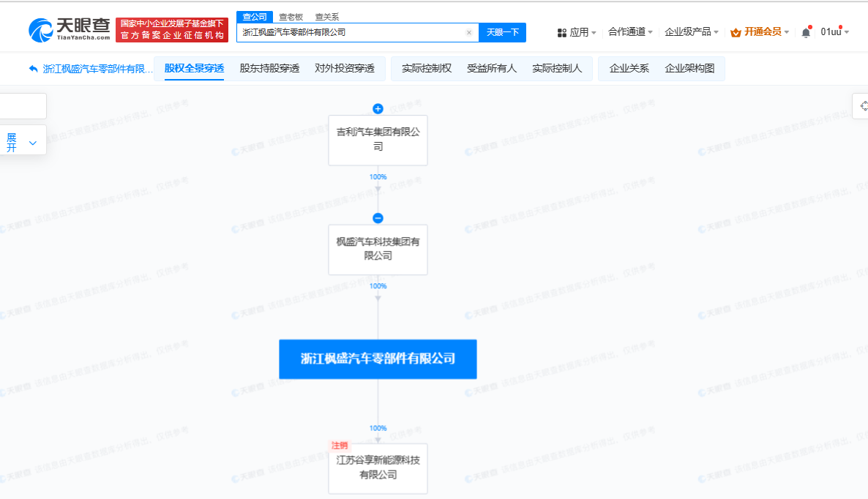Clear the search box text
The height and width of the screenshot is (499, 868).
point(469,32)
